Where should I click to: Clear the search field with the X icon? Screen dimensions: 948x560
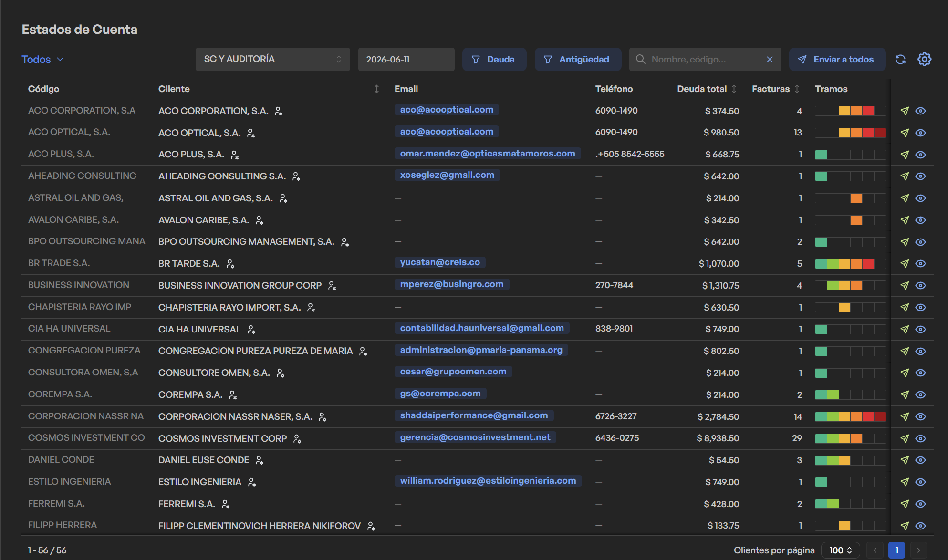[x=770, y=59]
